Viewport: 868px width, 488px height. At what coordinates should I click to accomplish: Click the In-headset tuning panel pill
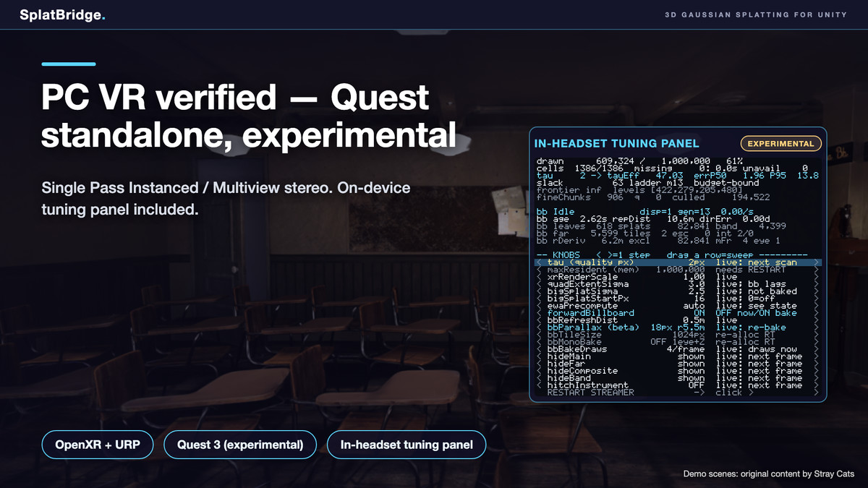407,445
